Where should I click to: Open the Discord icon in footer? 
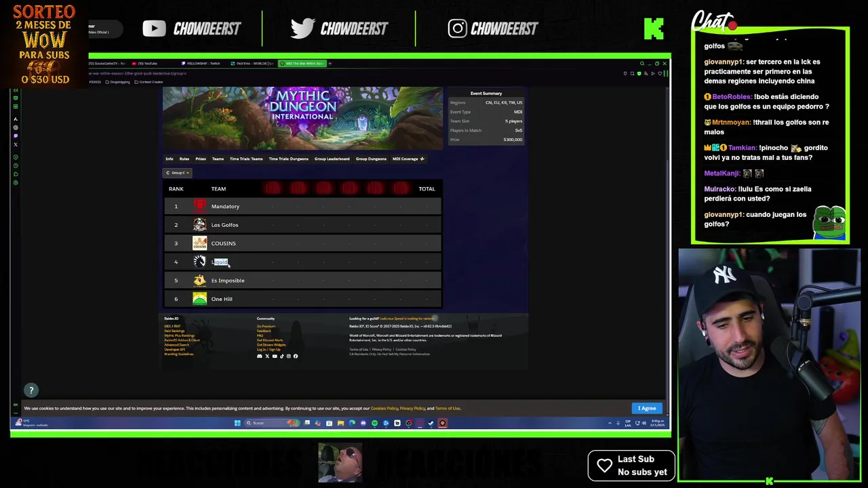click(260, 356)
